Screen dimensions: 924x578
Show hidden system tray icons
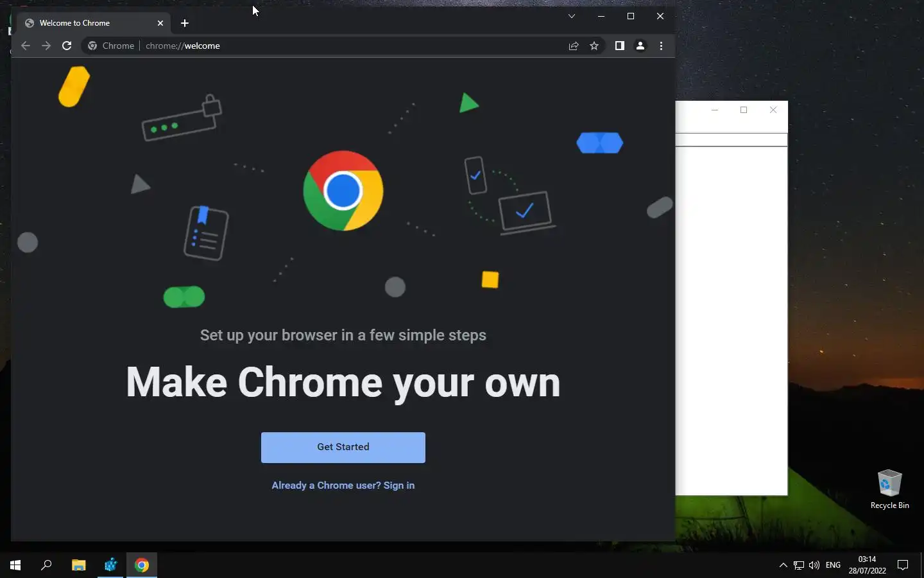(783, 565)
